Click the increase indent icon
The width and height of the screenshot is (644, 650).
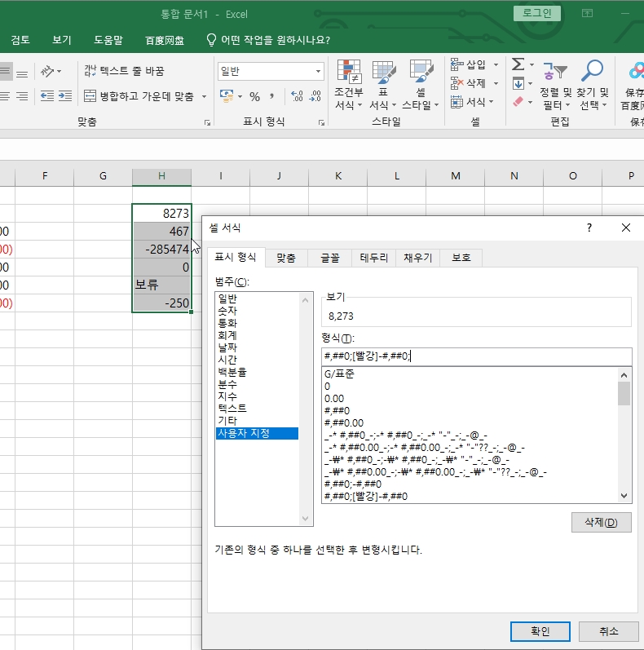pyautogui.click(x=65, y=96)
